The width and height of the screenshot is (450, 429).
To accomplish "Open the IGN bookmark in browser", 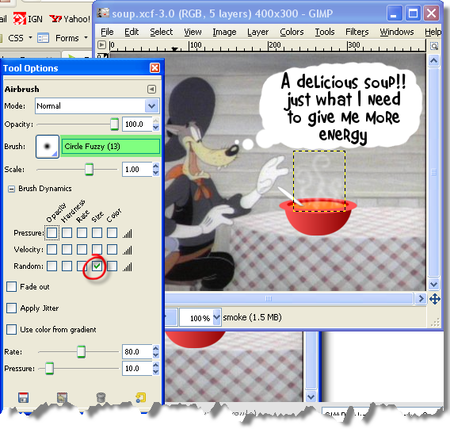I will pyautogui.click(x=28, y=19).
